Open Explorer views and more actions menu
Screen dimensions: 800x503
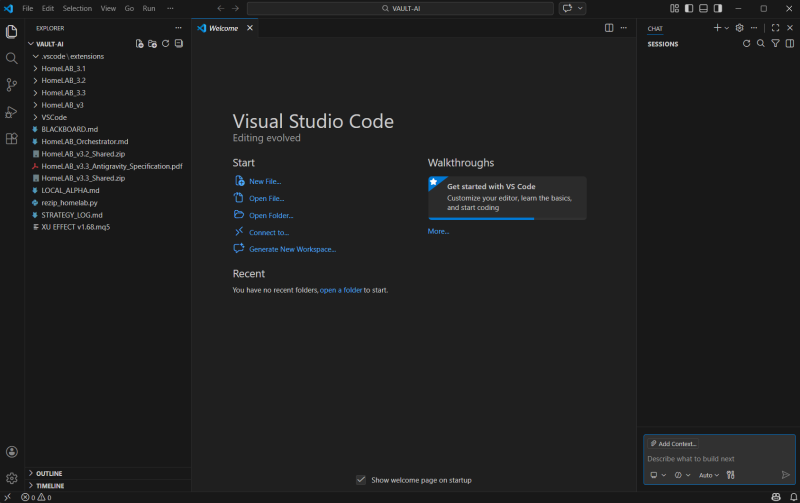point(178,28)
